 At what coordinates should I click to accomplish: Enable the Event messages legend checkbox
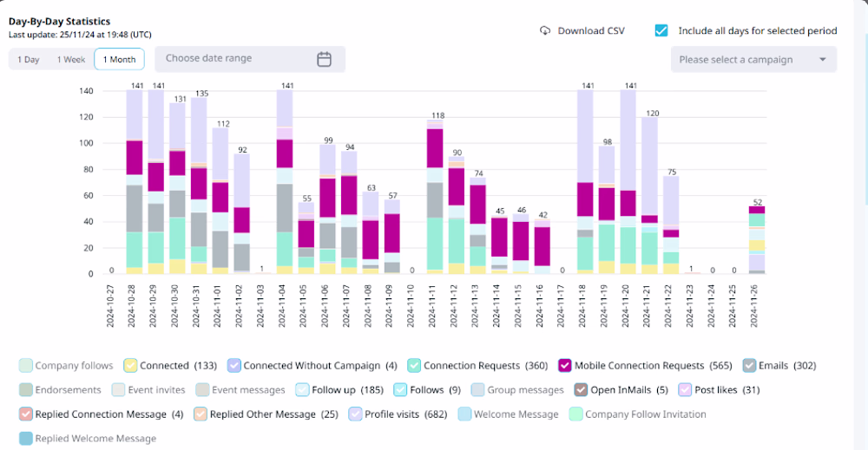point(202,390)
